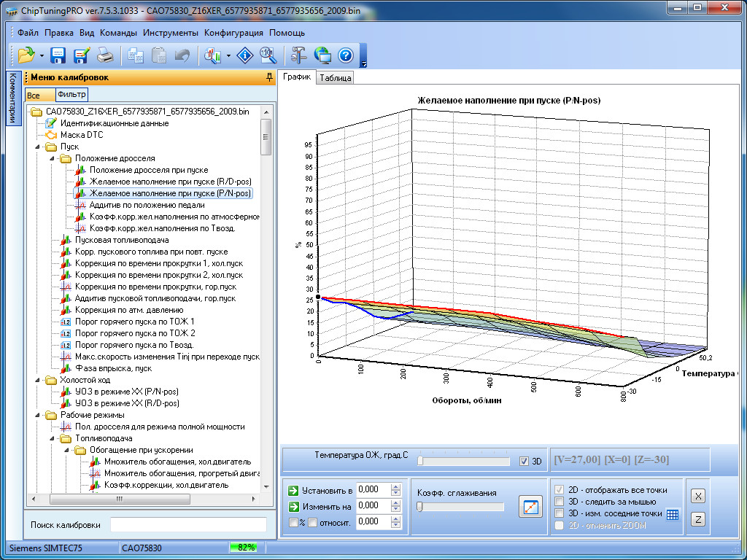Screen dimensions: 747x560
Task: Check the "относит." checkbox
Action: (313, 522)
